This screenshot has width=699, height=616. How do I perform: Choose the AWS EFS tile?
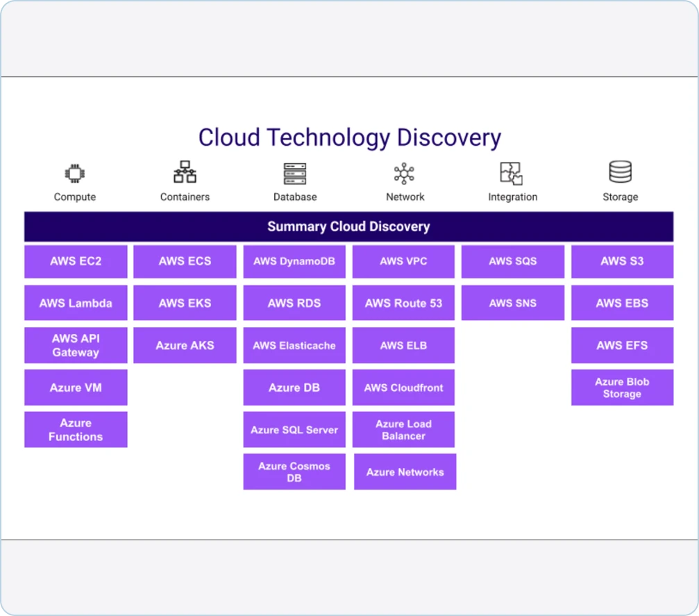point(623,345)
